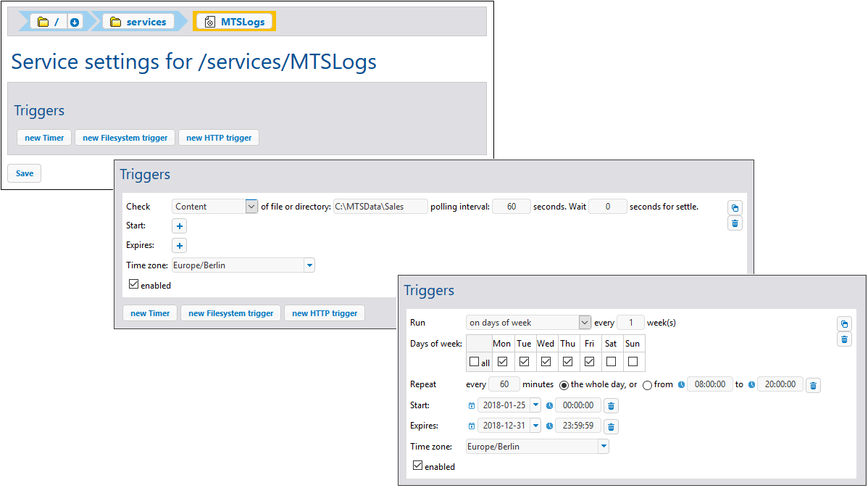Delete the repeat time range
The image size is (868, 488).
point(813,386)
